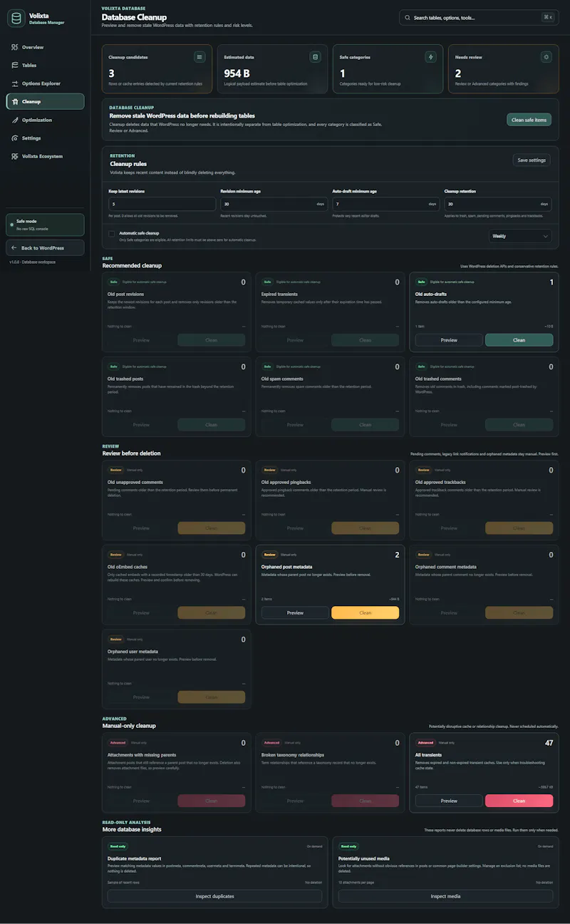Click the back arrow icon beside Back to WordPress
This screenshot has width=570, height=924.
click(x=14, y=247)
